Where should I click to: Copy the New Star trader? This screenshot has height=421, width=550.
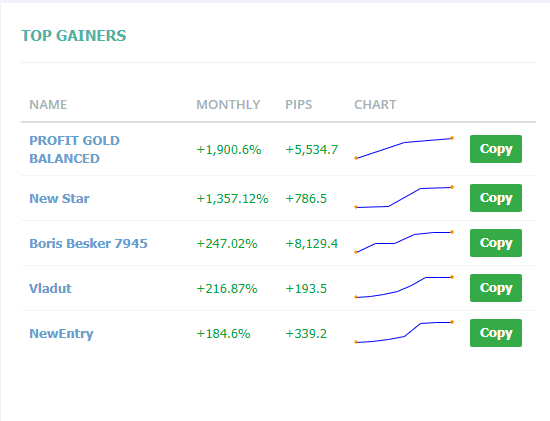[496, 198]
